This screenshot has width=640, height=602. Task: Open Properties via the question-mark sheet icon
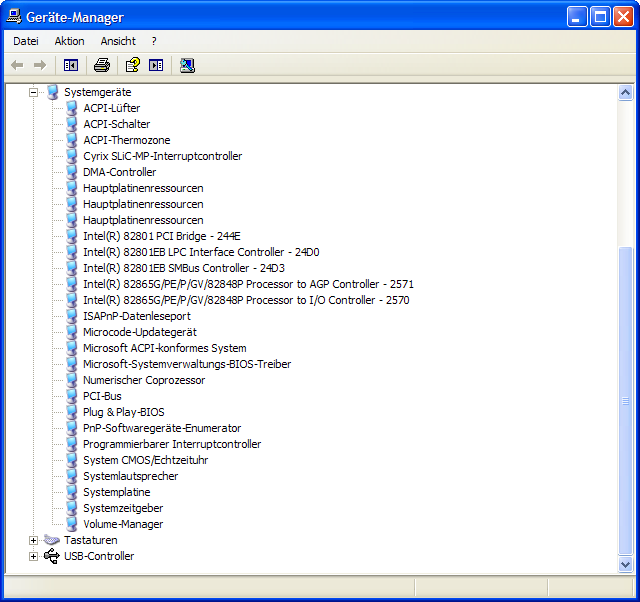click(133, 65)
